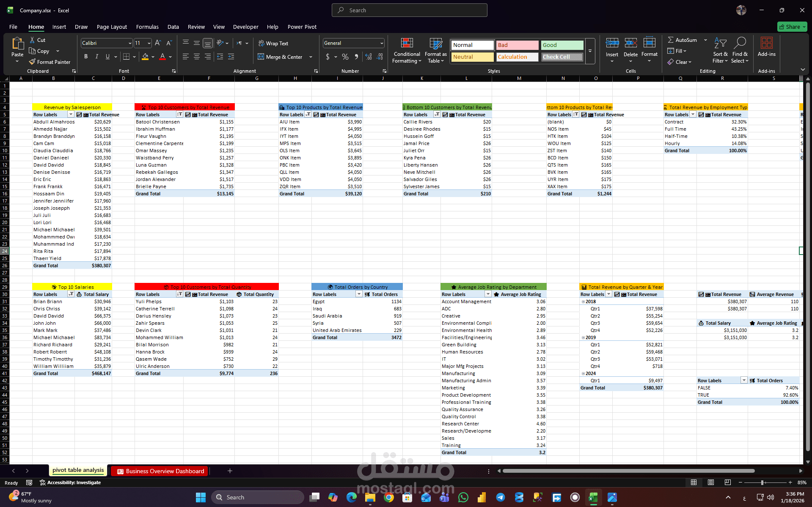Screen dimensions: 812x507
Task: Open WhatsApp from the taskbar
Action: coord(463,497)
